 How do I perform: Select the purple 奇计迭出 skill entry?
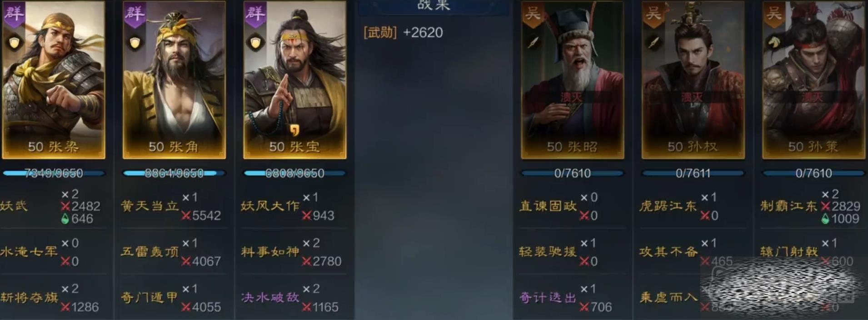coord(548,297)
